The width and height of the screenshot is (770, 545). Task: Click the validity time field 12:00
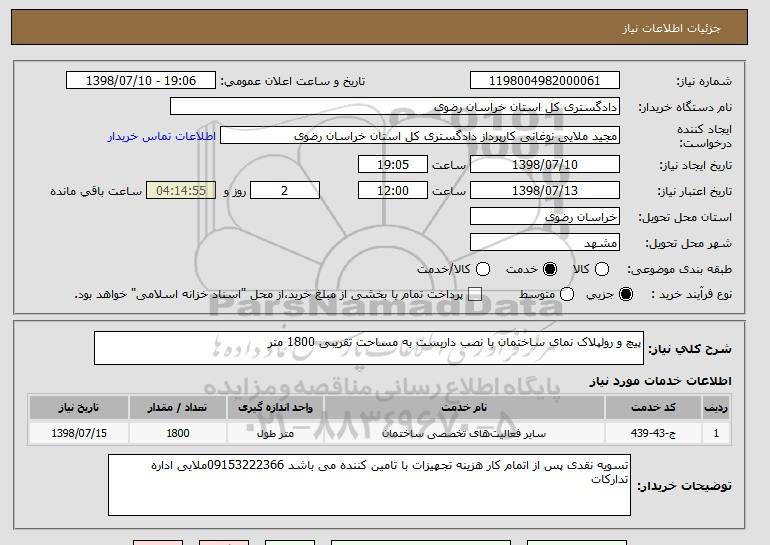point(393,191)
